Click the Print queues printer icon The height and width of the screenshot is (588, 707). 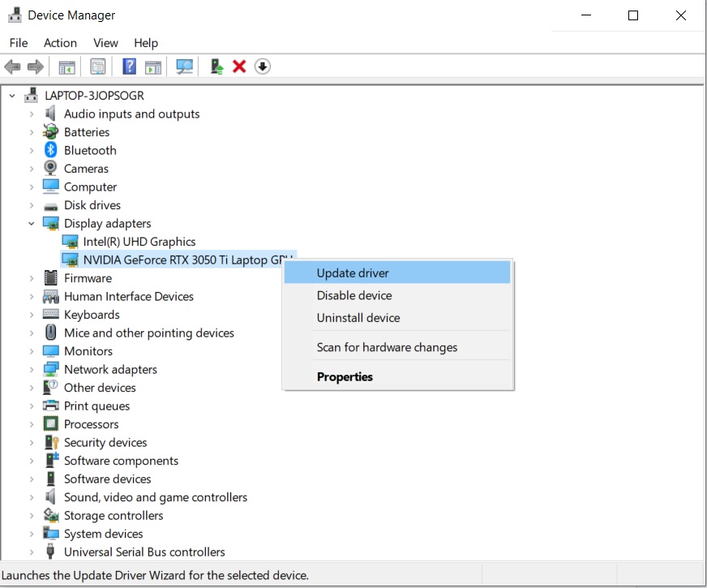tap(50, 406)
